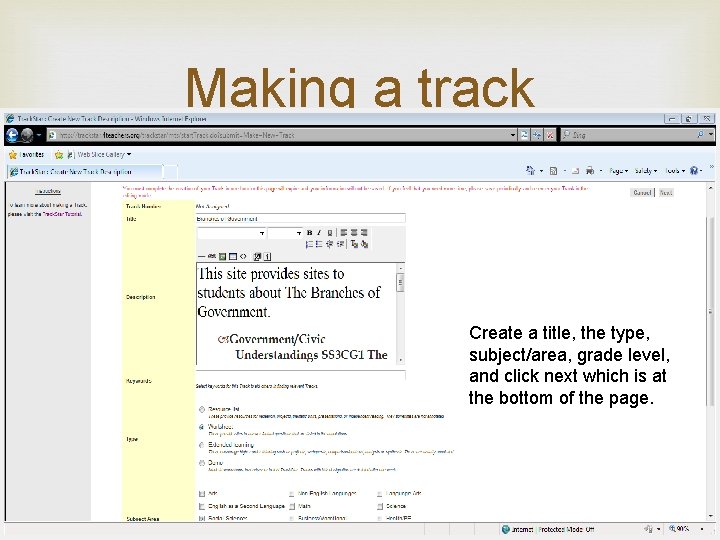720x540 pixels.
Task: Open the Favorites star button
Action: click(x=27, y=155)
